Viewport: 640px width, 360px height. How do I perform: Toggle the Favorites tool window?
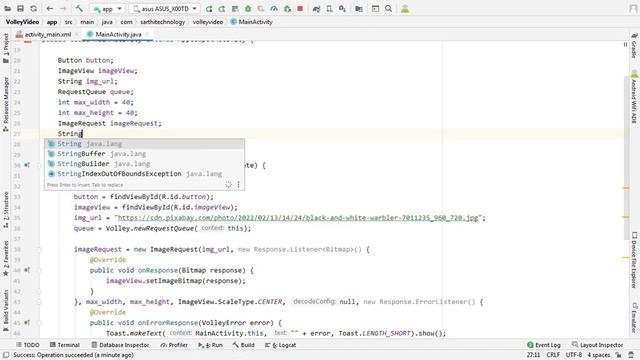6,258
